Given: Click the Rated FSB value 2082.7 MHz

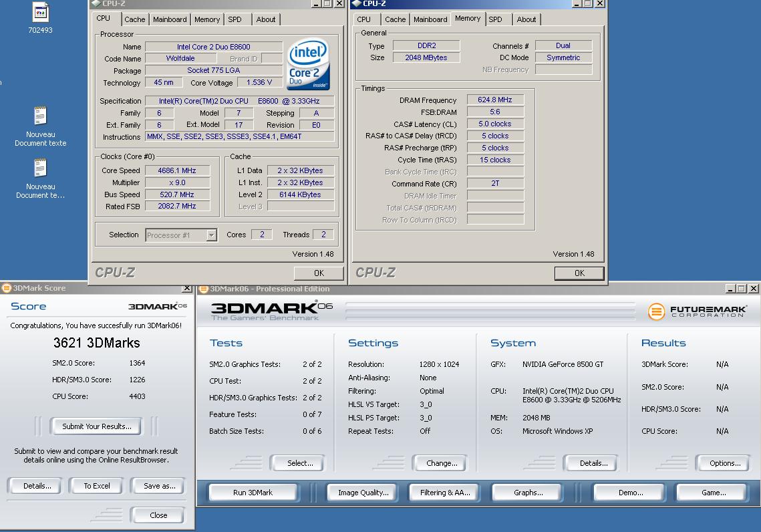Looking at the screenshot, I should pyautogui.click(x=177, y=206).
